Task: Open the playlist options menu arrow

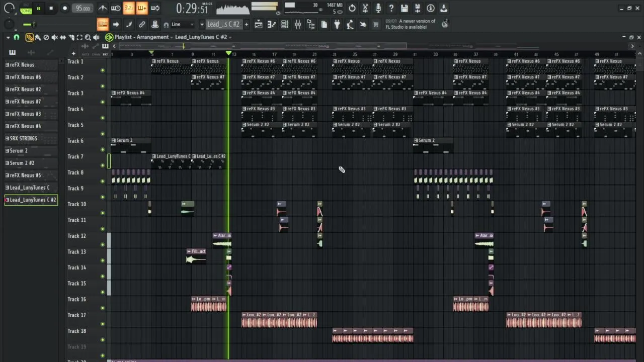Action: pyautogui.click(x=8, y=37)
